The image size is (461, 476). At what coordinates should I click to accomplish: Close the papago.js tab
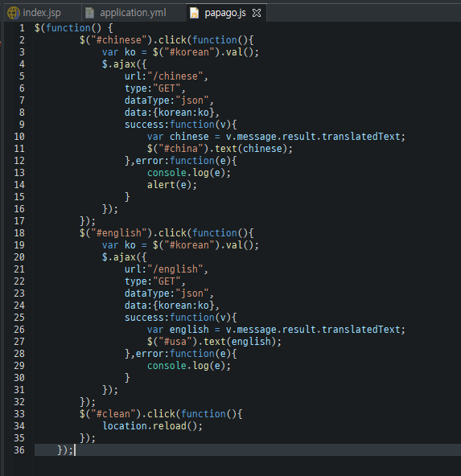pyautogui.click(x=257, y=13)
